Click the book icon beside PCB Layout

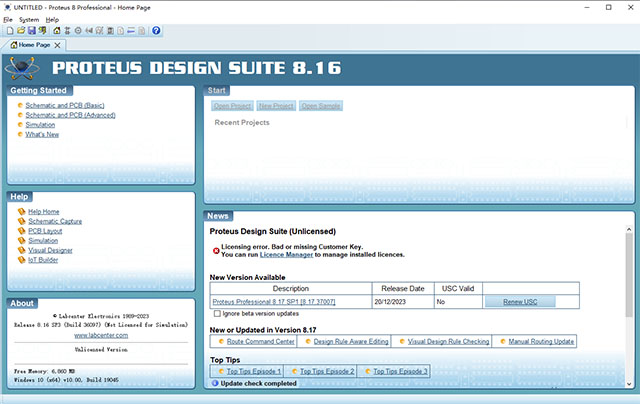pyautogui.click(x=22, y=231)
